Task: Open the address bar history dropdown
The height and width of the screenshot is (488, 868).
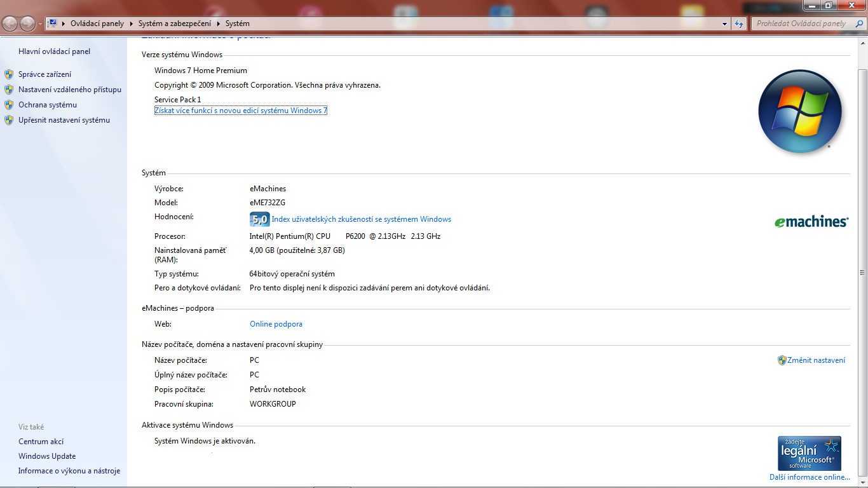Action: click(725, 24)
